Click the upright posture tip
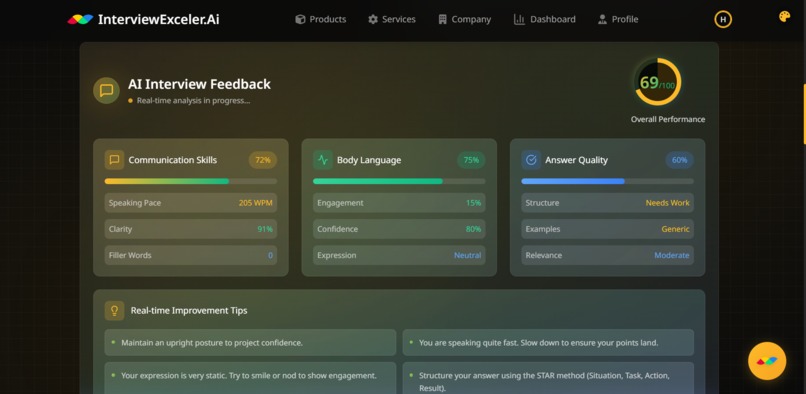 click(250, 343)
